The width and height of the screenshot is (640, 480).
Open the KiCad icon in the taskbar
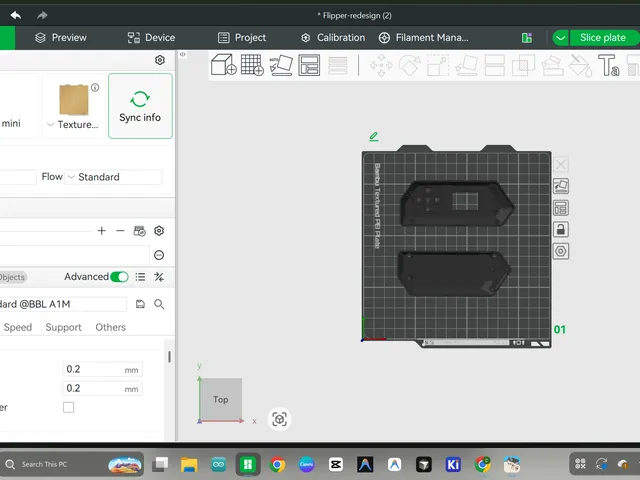tap(453, 464)
